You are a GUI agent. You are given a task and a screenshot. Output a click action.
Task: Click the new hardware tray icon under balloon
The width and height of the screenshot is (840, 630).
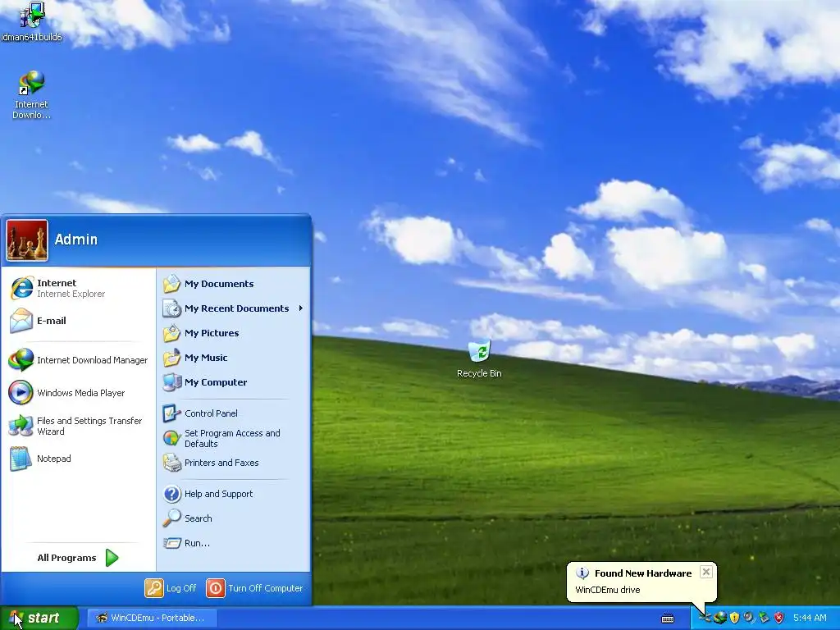point(705,619)
